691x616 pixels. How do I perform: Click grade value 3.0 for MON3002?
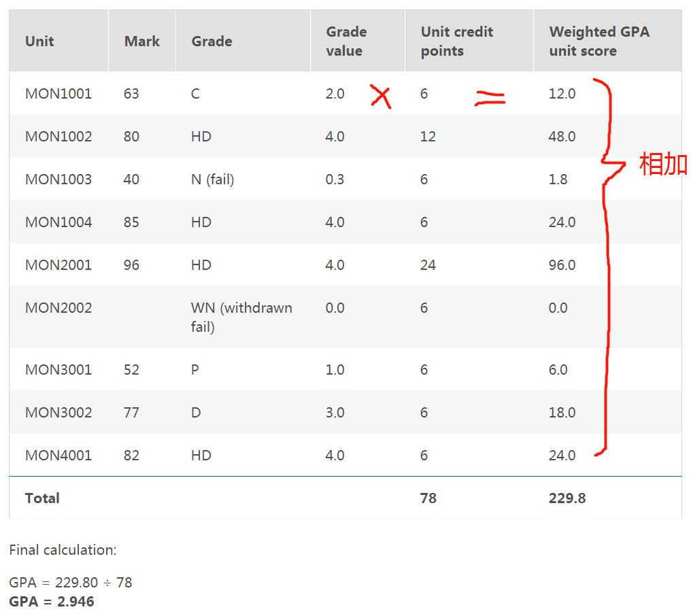pyautogui.click(x=335, y=413)
